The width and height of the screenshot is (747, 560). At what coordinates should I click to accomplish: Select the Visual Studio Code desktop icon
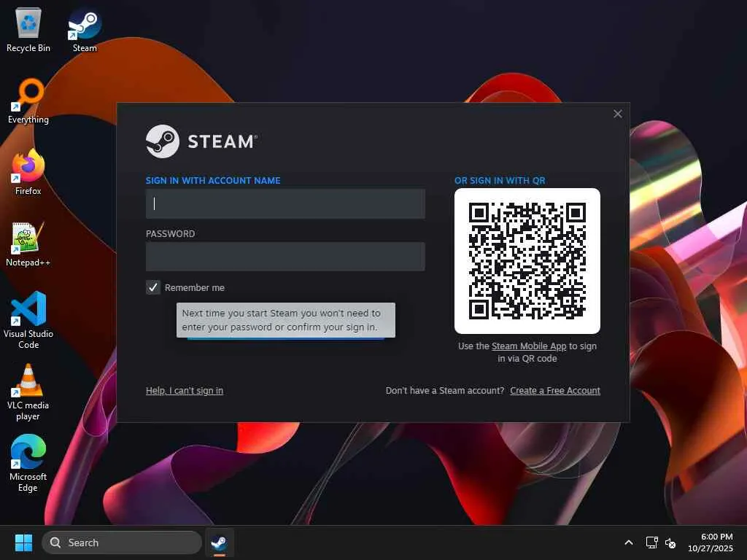pos(28,320)
